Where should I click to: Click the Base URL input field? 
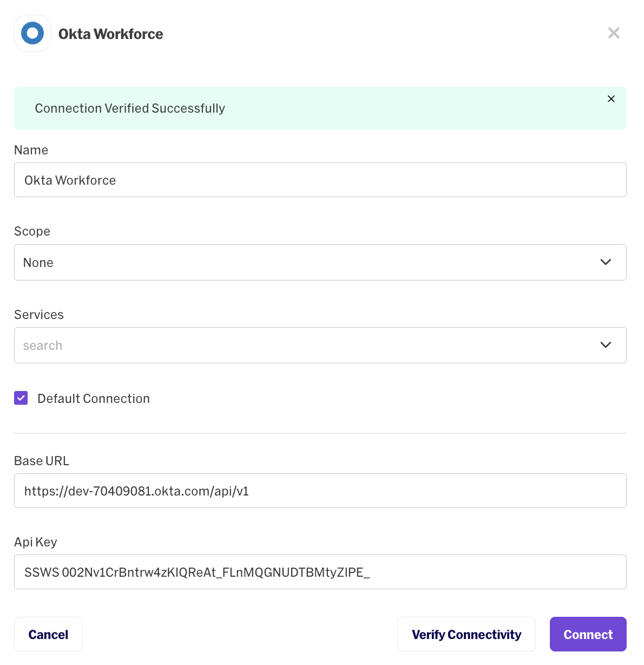pos(320,491)
